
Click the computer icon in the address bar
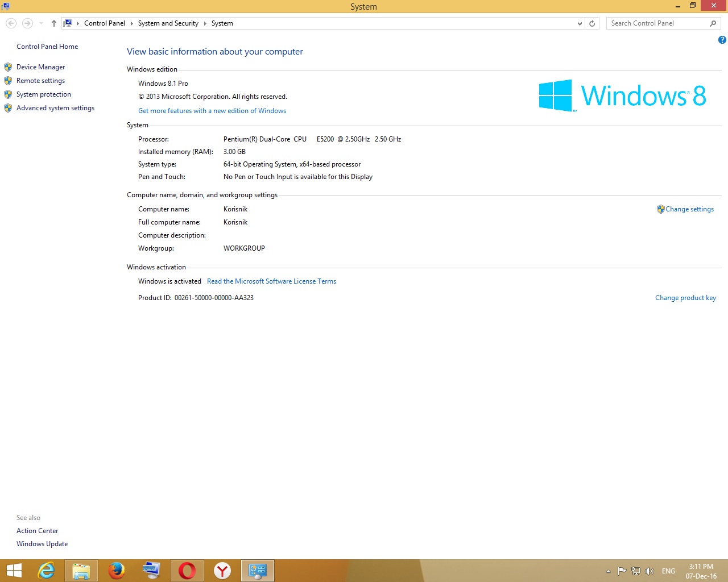click(x=68, y=23)
